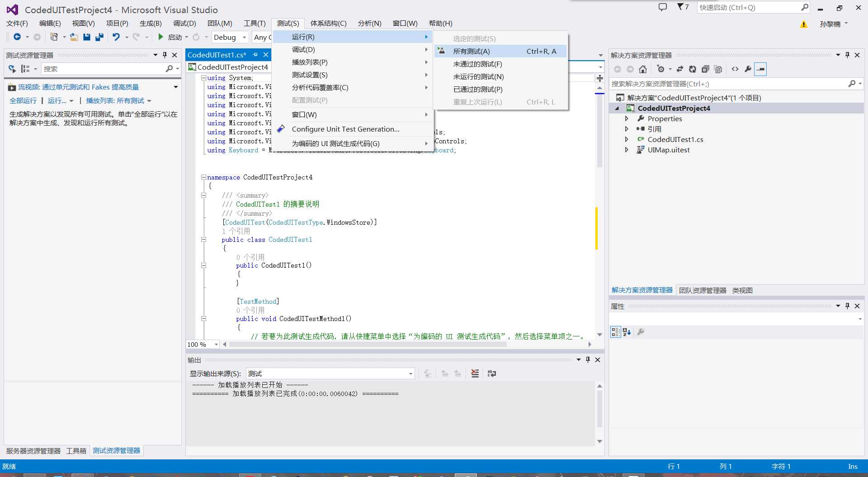This screenshot has width=868, height=477.
Task: Click the save all files icon
Action: pos(99,37)
